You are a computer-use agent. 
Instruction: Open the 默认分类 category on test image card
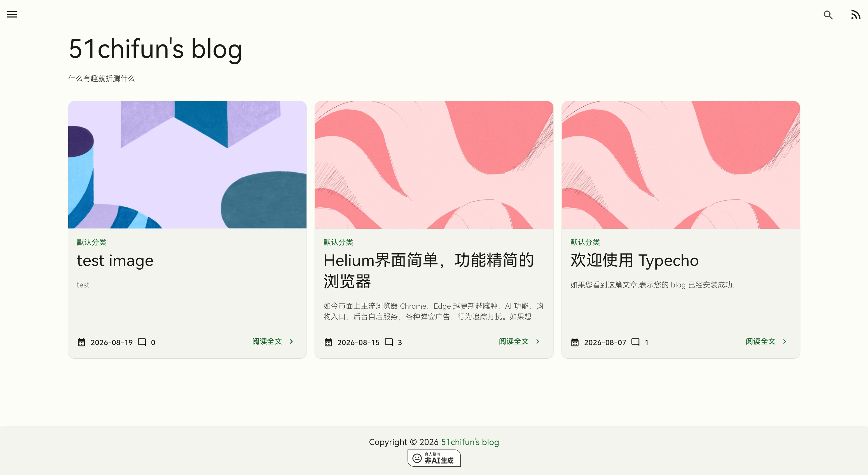pyautogui.click(x=92, y=242)
